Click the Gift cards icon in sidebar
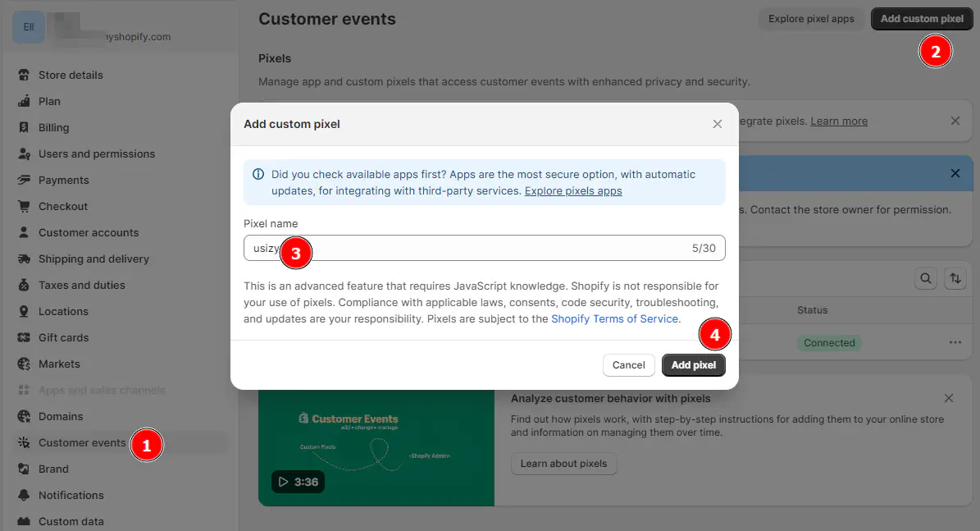Image resolution: width=980 pixels, height=531 pixels. coord(24,337)
